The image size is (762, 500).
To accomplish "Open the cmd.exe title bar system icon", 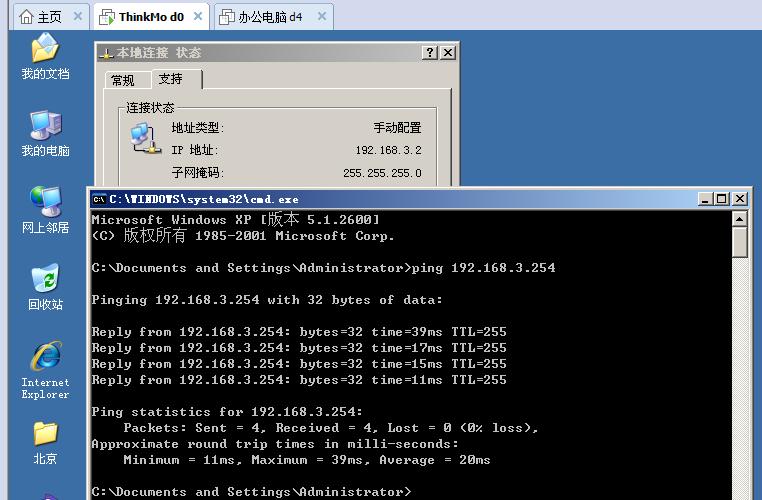I will pos(99,199).
